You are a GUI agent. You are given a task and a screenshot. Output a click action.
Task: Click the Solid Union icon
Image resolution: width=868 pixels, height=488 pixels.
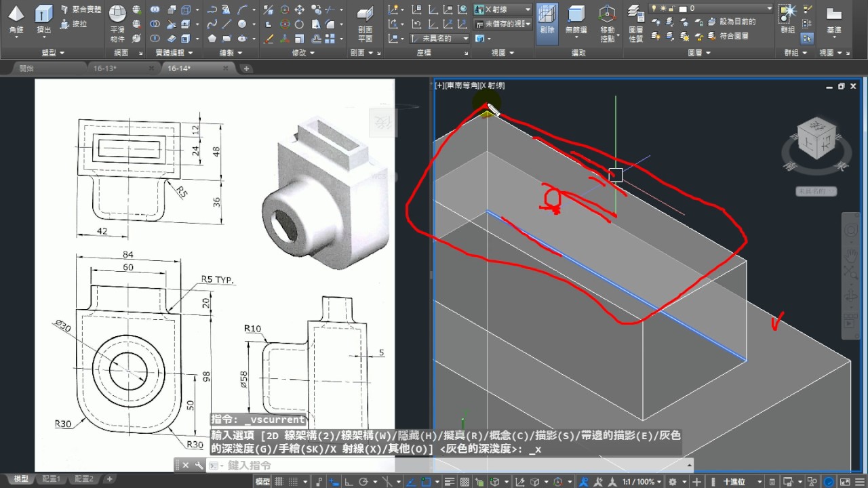155,9
